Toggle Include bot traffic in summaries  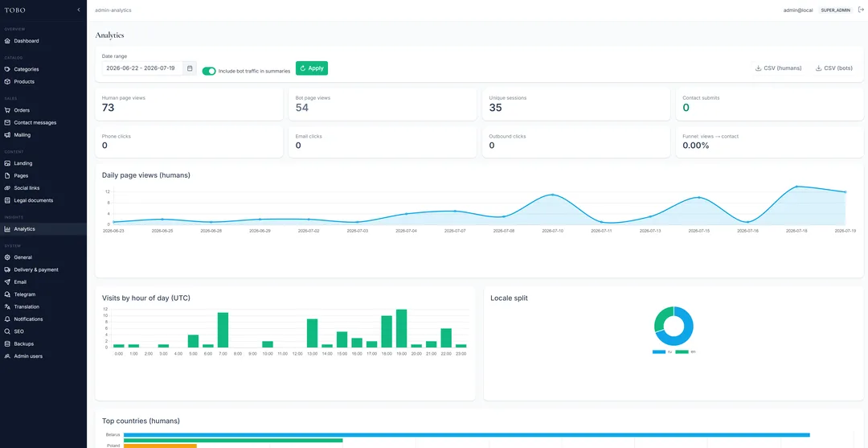pyautogui.click(x=209, y=71)
